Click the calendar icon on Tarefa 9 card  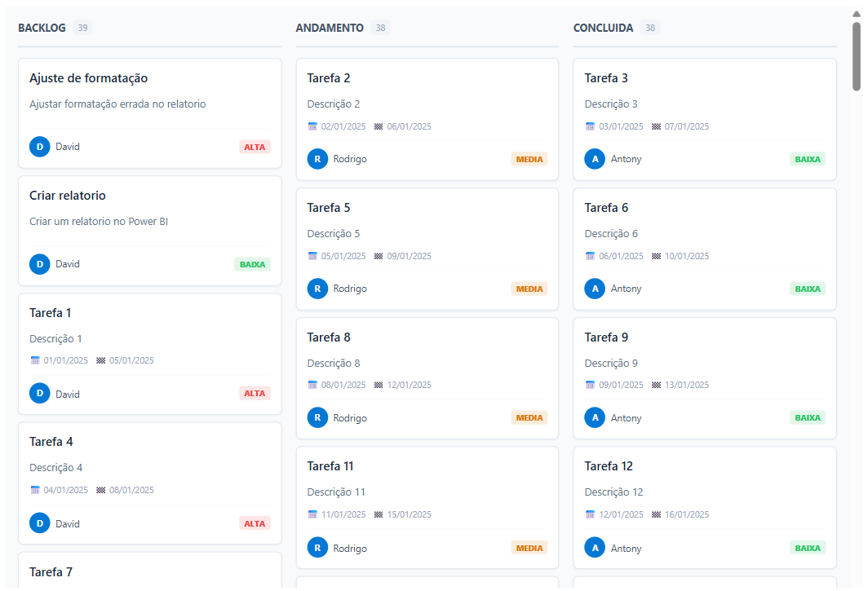coord(591,385)
